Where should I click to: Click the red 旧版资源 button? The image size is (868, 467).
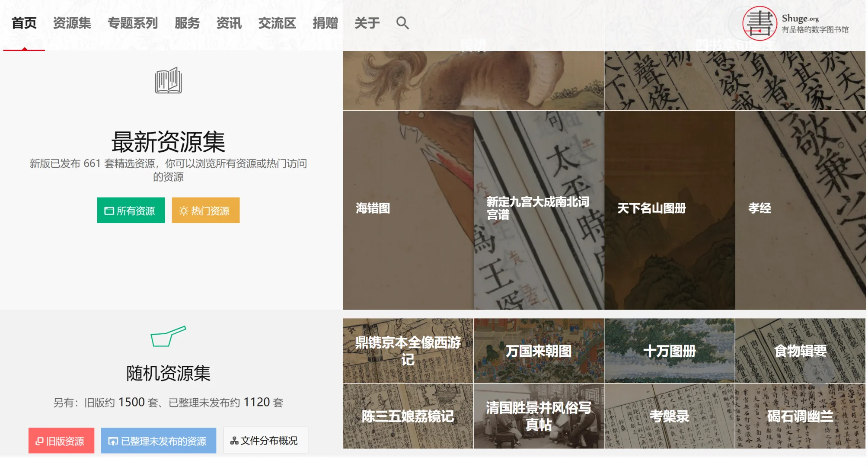61,441
